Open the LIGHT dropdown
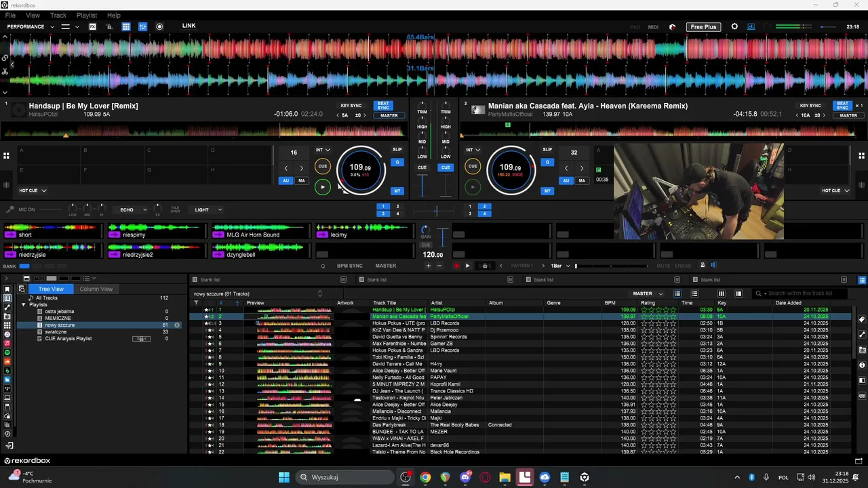The image size is (868, 488). (x=208, y=209)
